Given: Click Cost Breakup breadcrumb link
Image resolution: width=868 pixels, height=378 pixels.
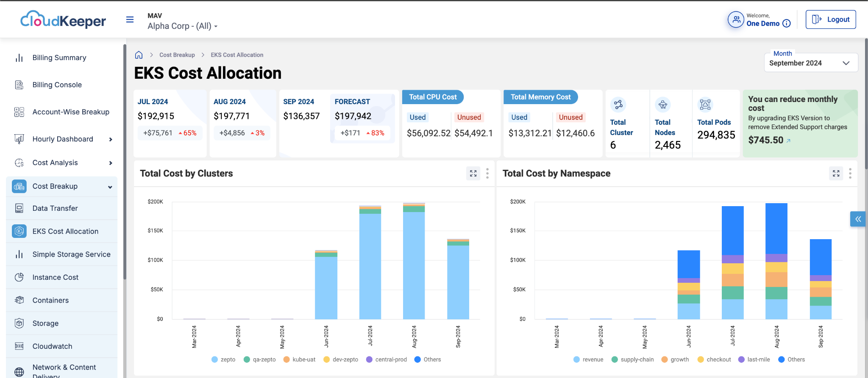Looking at the screenshot, I should pos(177,55).
